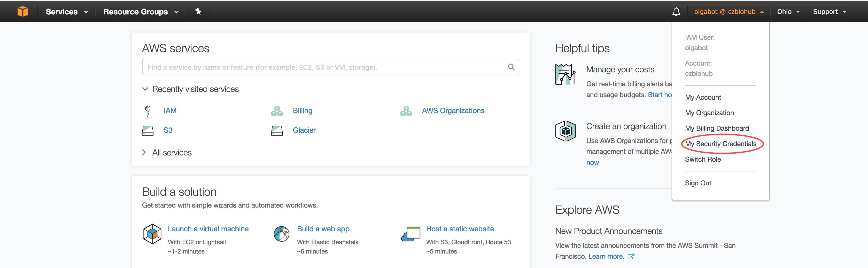Click the Glacier storage icon
This screenshot has width=868, height=268.
(277, 130)
